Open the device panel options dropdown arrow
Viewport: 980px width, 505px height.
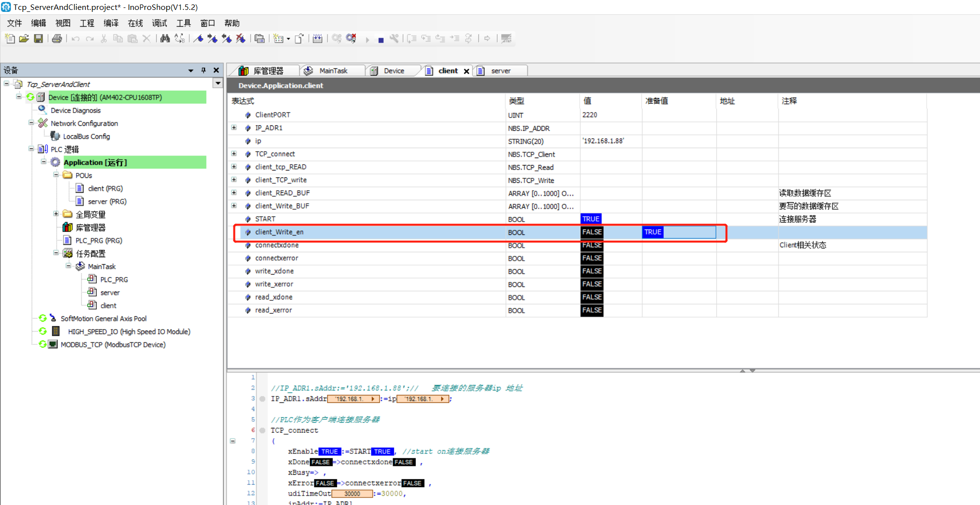click(191, 71)
